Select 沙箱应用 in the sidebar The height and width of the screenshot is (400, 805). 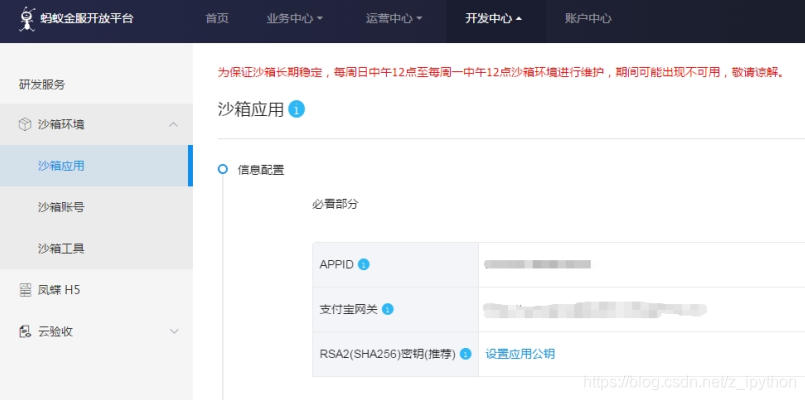97,165
